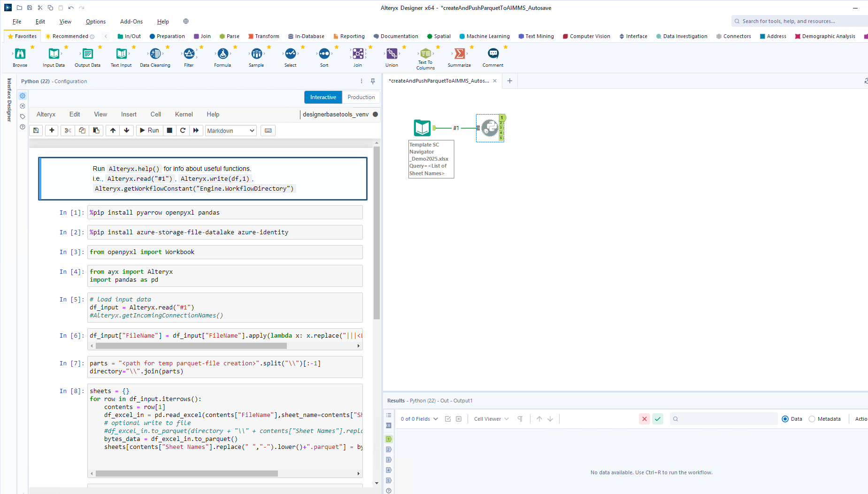Select the Sample tool icon

pos(257,54)
